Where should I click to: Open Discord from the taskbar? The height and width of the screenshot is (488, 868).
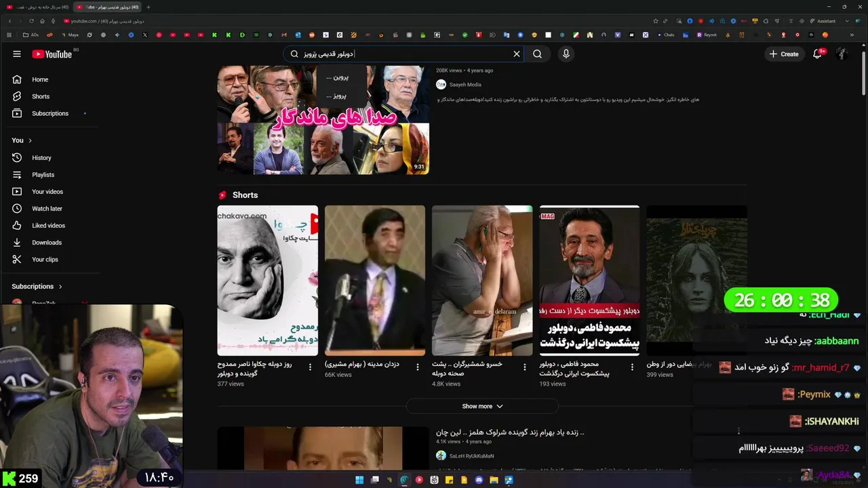point(479,480)
